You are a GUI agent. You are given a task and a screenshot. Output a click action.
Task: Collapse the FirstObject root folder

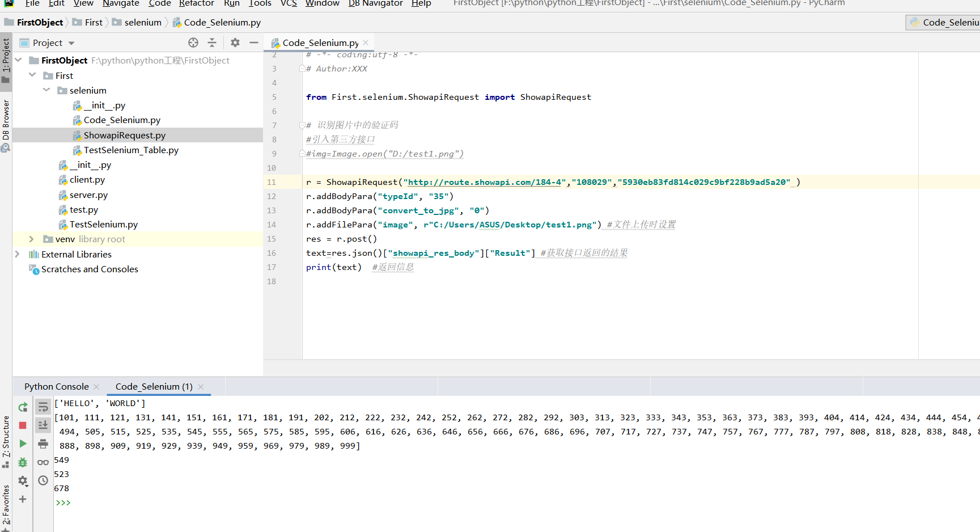point(18,60)
